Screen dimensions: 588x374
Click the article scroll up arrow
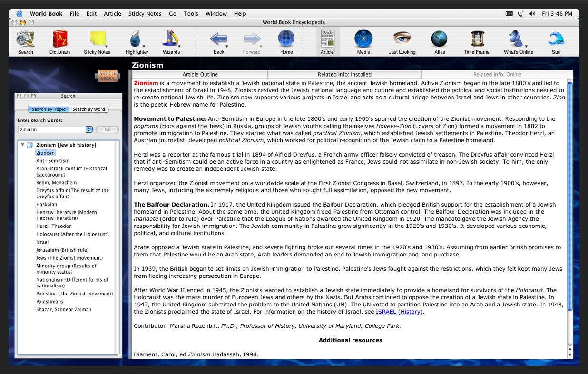point(570,349)
